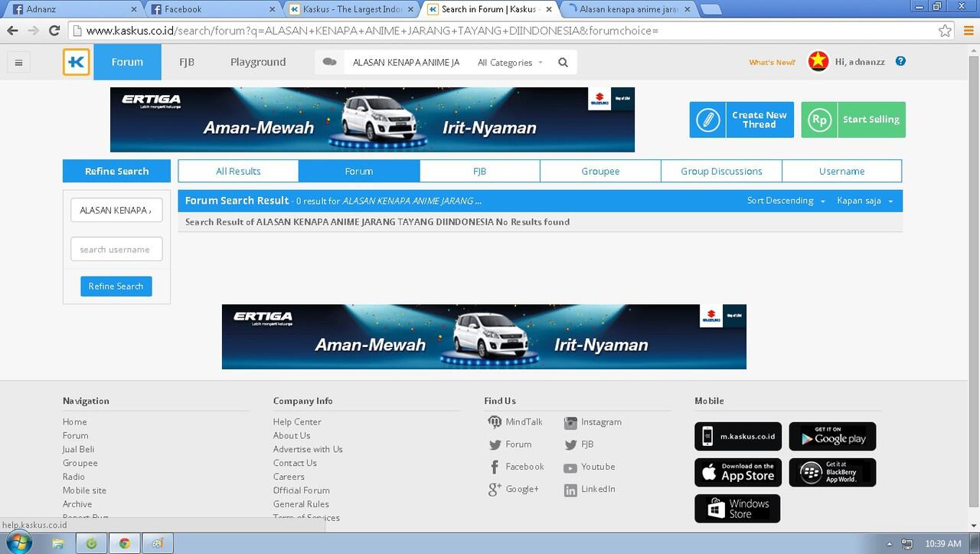Click Chrome forward arrow button
The width and height of the screenshot is (980, 554).
pos(33,31)
